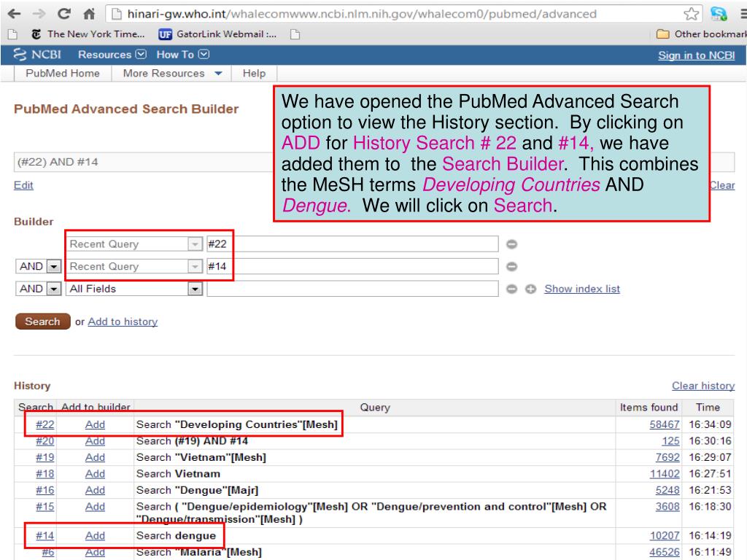Open history search #19
Screen dimensions: 747x560
click(x=44, y=458)
